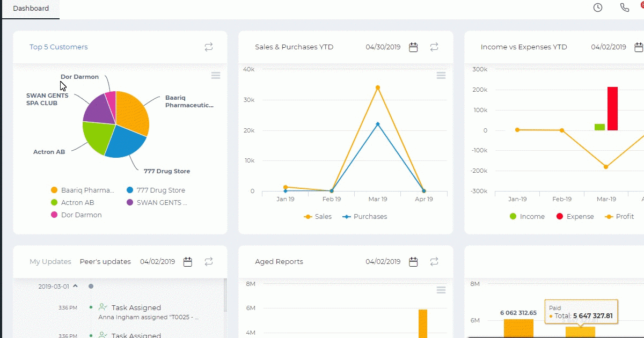644x338 pixels.
Task: Toggle Actron AB legend item
Action: click(x=72, y=203)
